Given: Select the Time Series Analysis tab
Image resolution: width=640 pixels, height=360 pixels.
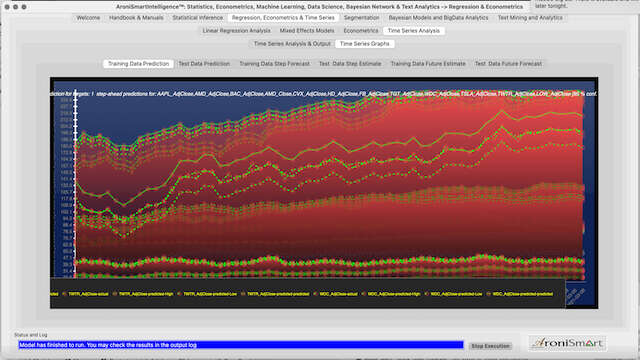Looking at the screenshot, I should [x=413, y=31].
